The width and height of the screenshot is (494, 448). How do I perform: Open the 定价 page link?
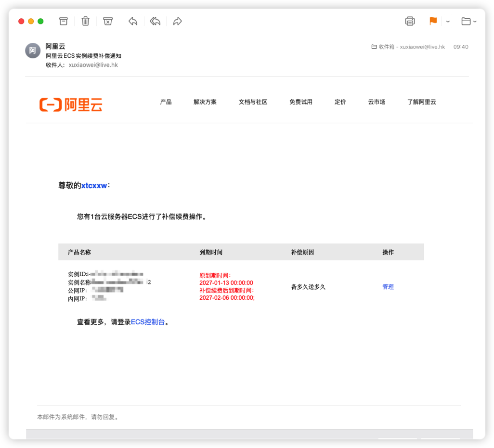tap(340, 102)
